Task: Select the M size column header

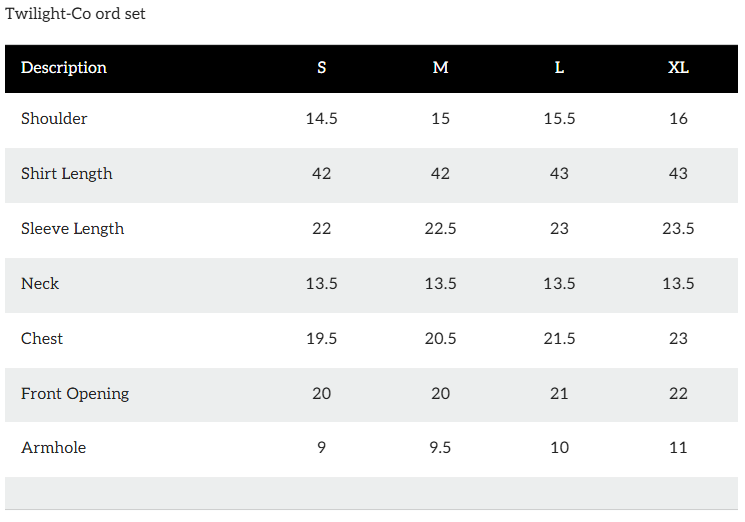Action: tap(440, 68)
